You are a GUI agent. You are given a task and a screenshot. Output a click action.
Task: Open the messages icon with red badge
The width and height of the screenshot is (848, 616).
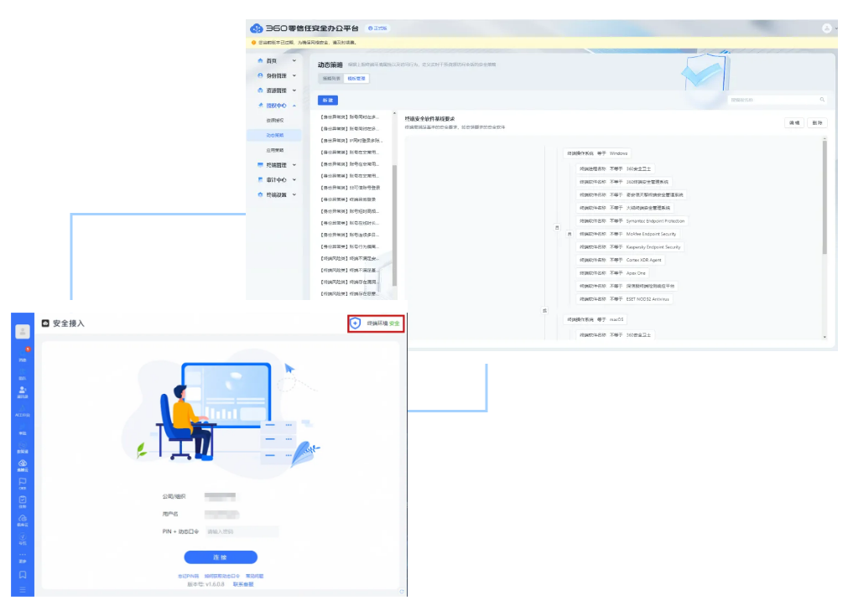coord(23,355)
